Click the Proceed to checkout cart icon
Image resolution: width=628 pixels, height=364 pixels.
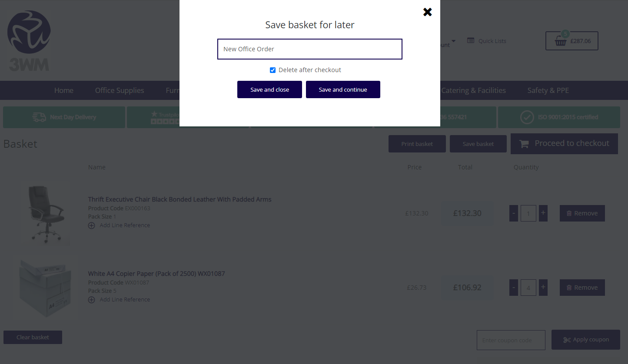525,144
